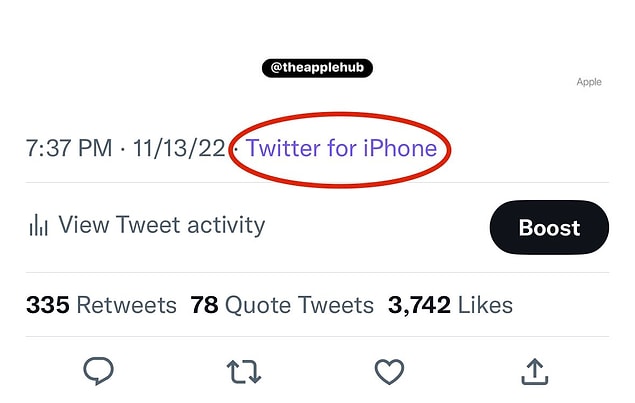The height and width of the screenshot is (403, 635).
Task: Tap the bar chart analytics icon
Action: (38, 226)
